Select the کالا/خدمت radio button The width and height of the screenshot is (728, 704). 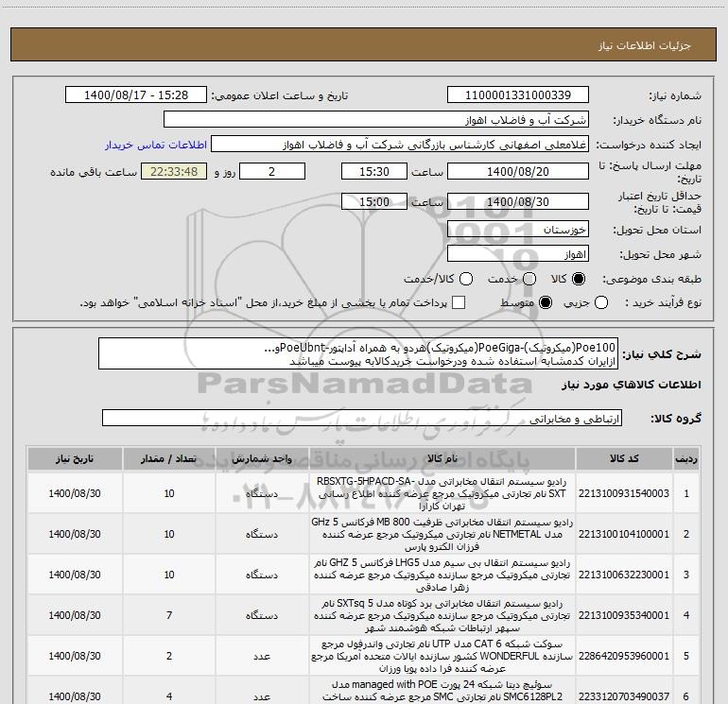(466, 279)
